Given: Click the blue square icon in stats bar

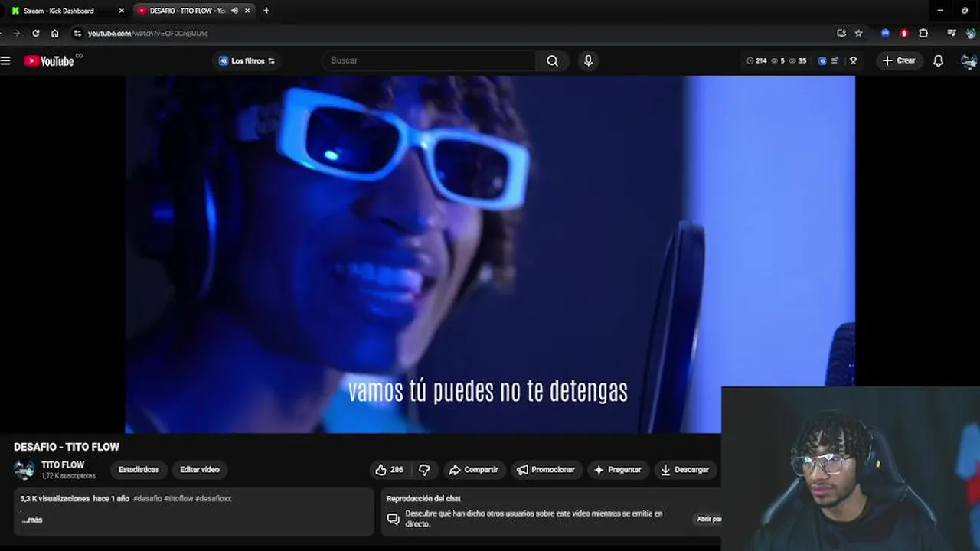Looking at the screenshot, I should 822,60.
